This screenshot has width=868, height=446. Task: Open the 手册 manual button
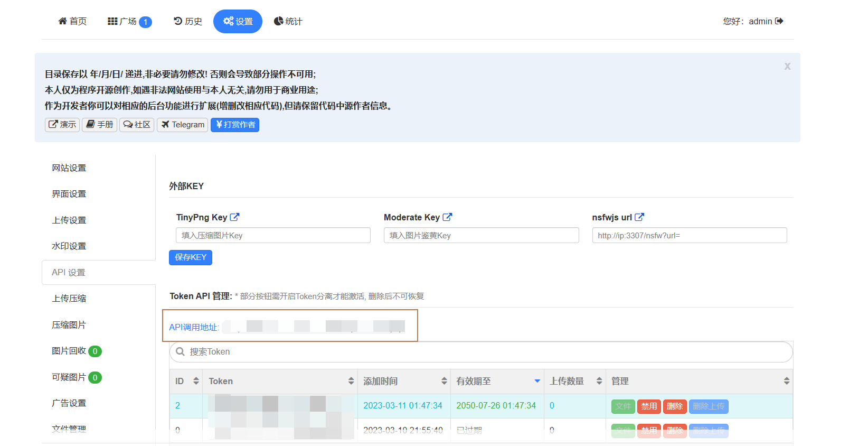(99, 125)
